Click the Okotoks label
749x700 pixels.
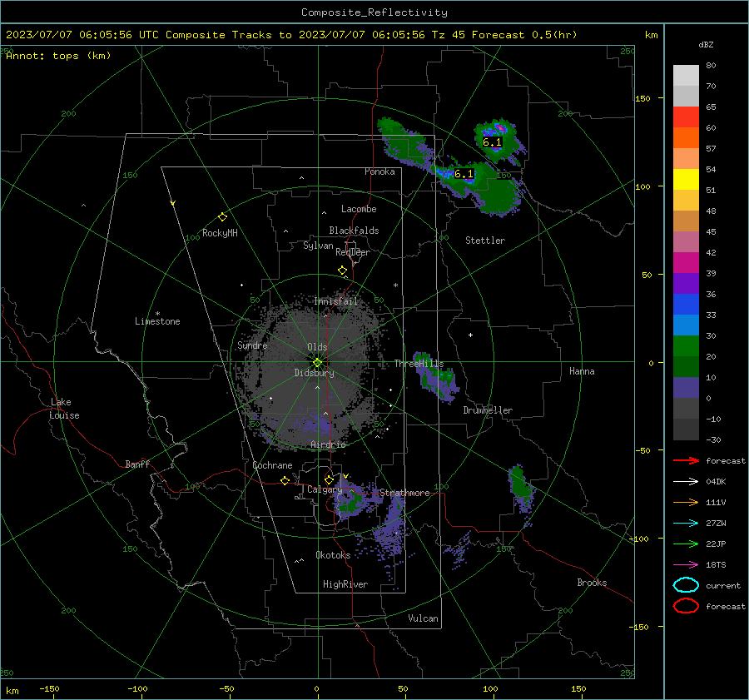click(333, 555)
